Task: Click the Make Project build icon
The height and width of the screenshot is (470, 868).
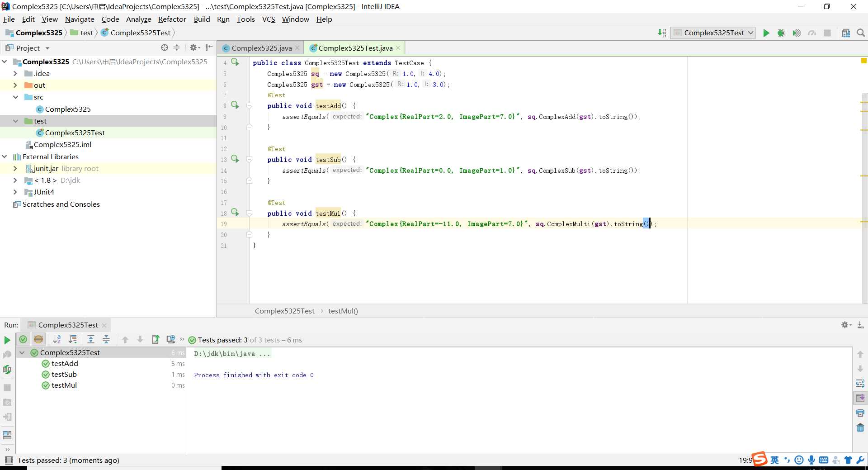Action: (x=662, y=33)
